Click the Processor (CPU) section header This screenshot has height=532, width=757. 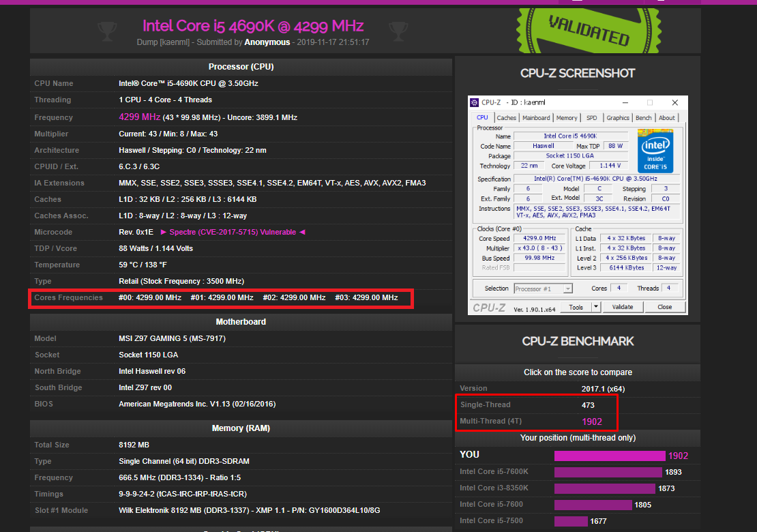(x=241, y=67)
